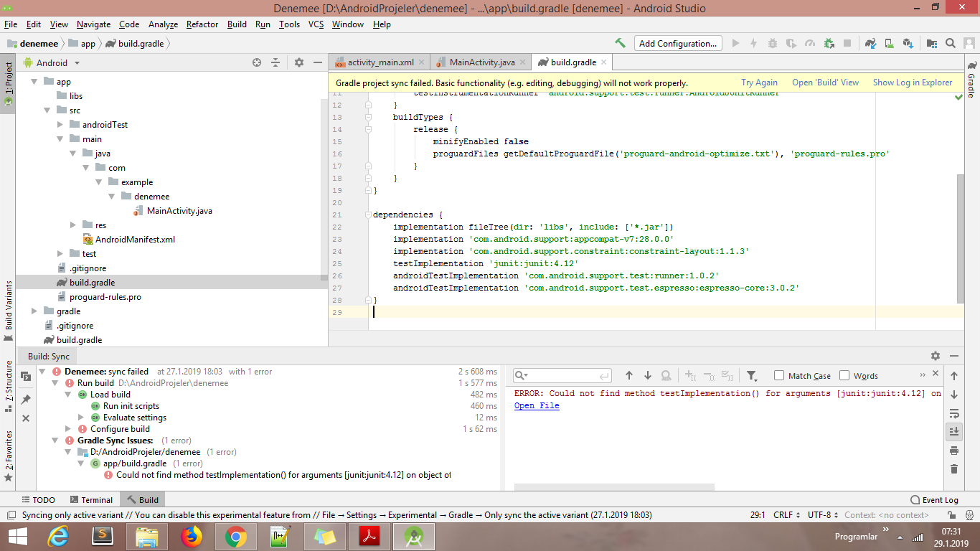
Task: Toggle the 2: Favorites side panel
Action: (8, 456)
